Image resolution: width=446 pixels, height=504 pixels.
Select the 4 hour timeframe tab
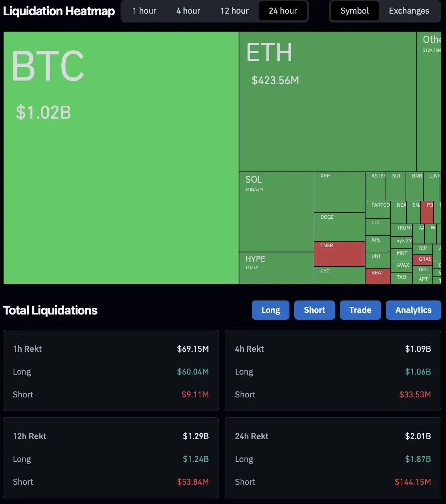pyautogui.click(x=188, y=11)
